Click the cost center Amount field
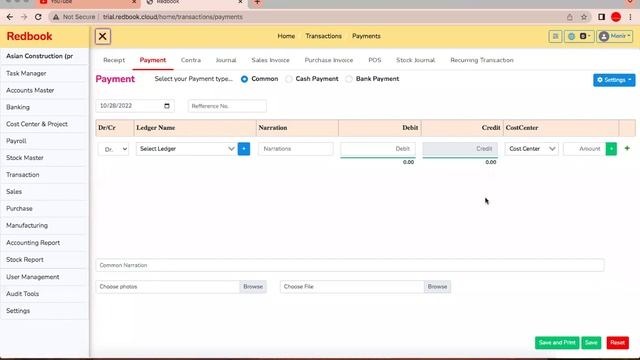This screenshot has width=640, height=360. pos(584,149)
